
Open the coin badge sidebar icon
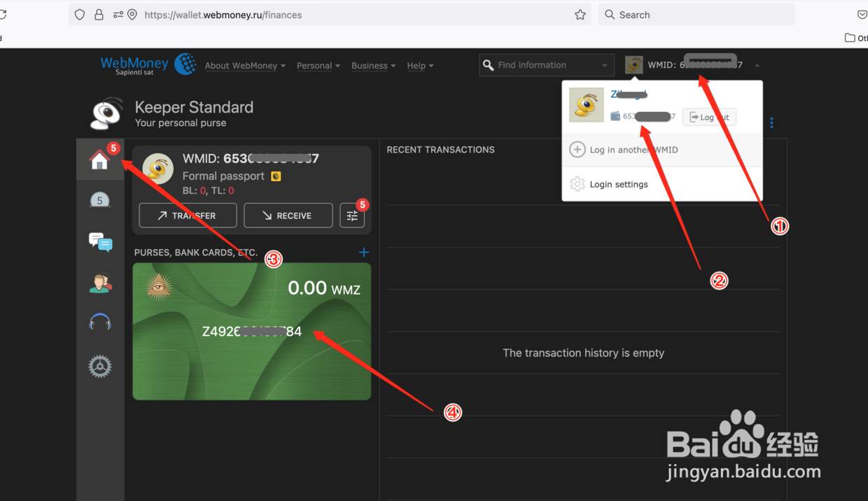pos(100,201)
